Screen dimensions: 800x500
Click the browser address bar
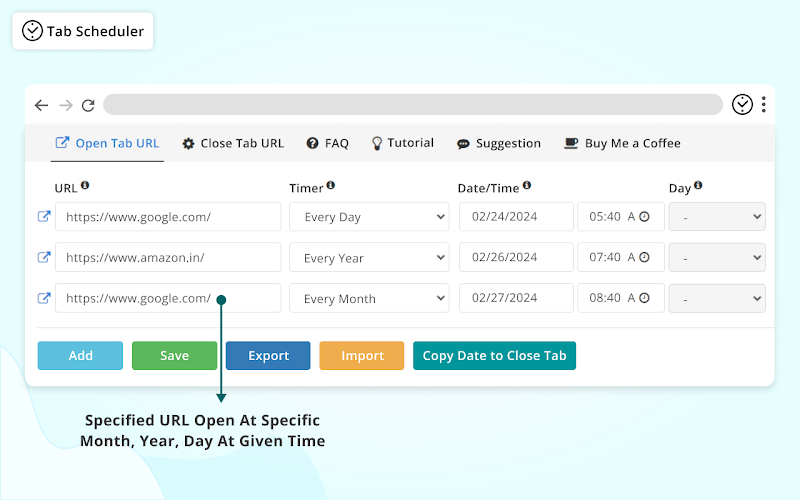(412, 105)
